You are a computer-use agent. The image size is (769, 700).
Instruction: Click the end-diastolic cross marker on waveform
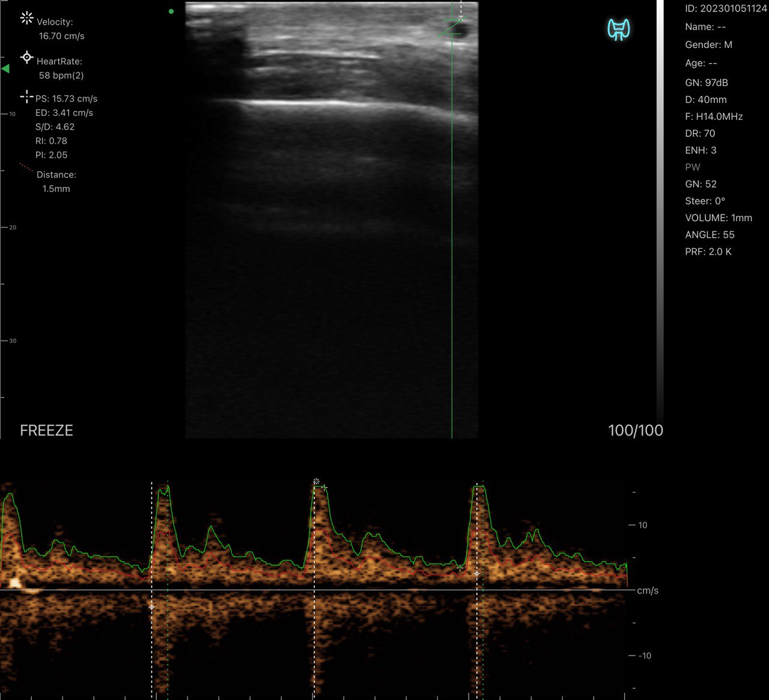pos(460,567)
